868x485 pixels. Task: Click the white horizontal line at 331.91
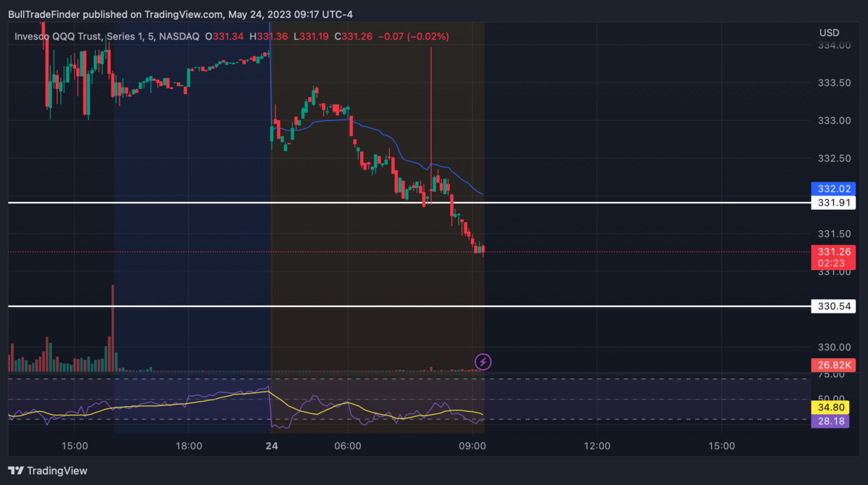coord(409,203)
